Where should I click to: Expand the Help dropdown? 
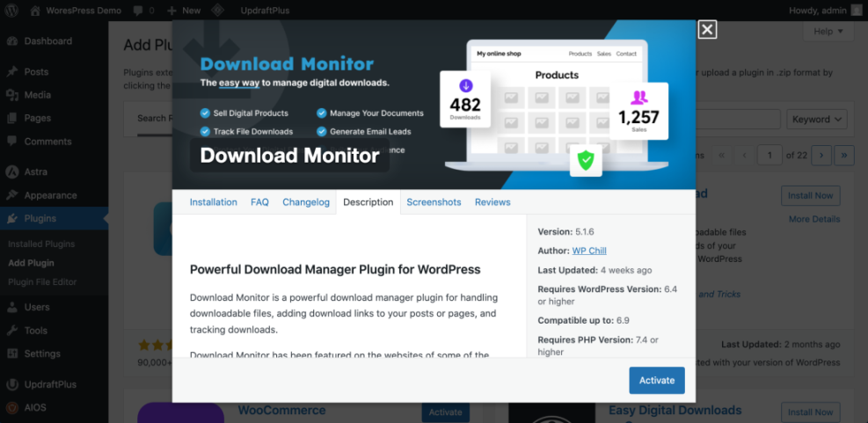(828, 32)
